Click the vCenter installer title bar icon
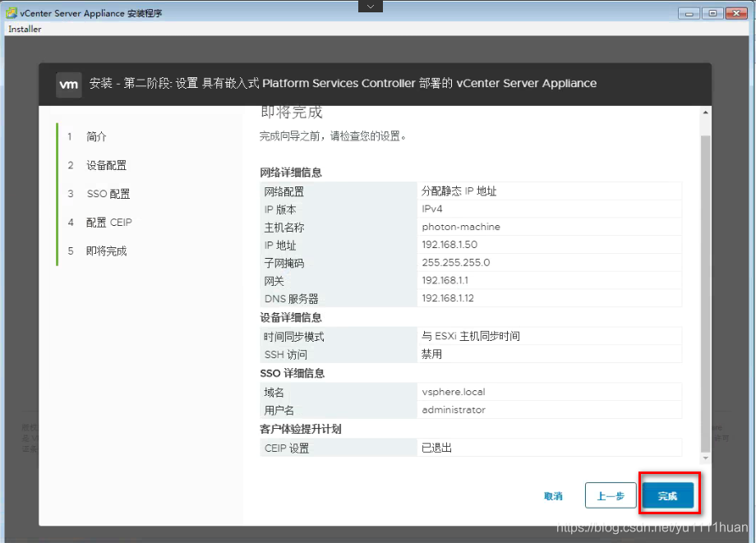 (12, 13)
